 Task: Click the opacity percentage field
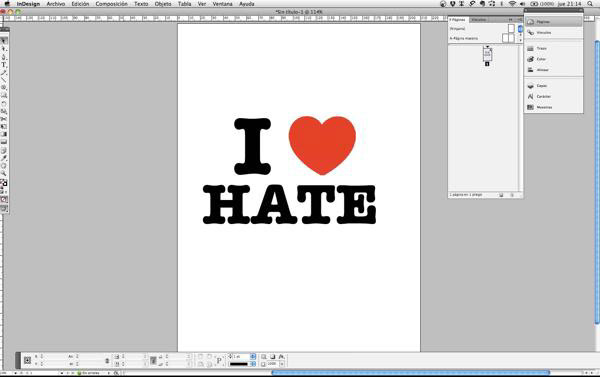click(272, 364)
